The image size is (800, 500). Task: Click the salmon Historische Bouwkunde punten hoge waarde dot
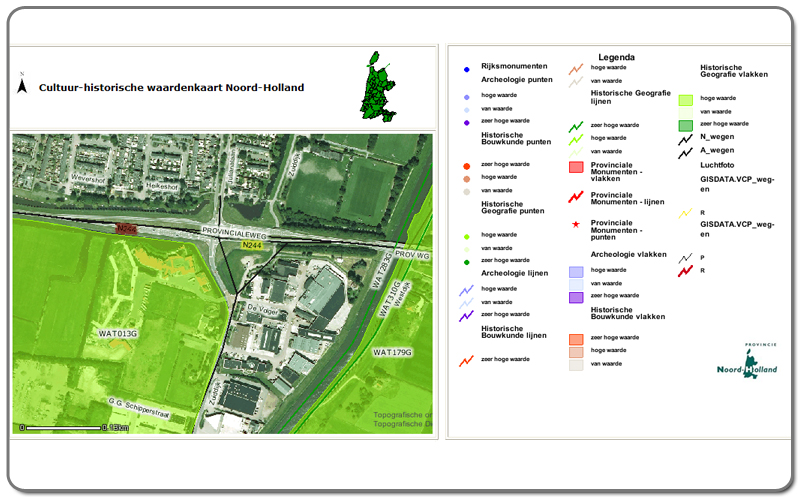(466, 179)
